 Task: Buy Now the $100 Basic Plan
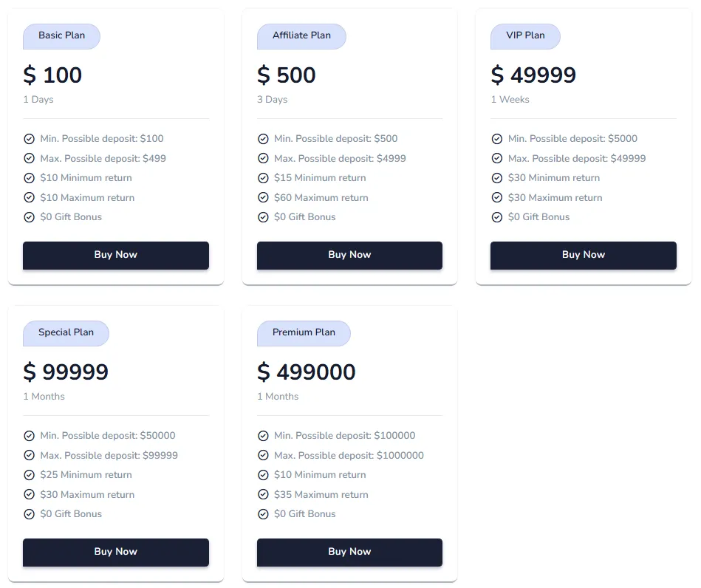coord(115,255)
